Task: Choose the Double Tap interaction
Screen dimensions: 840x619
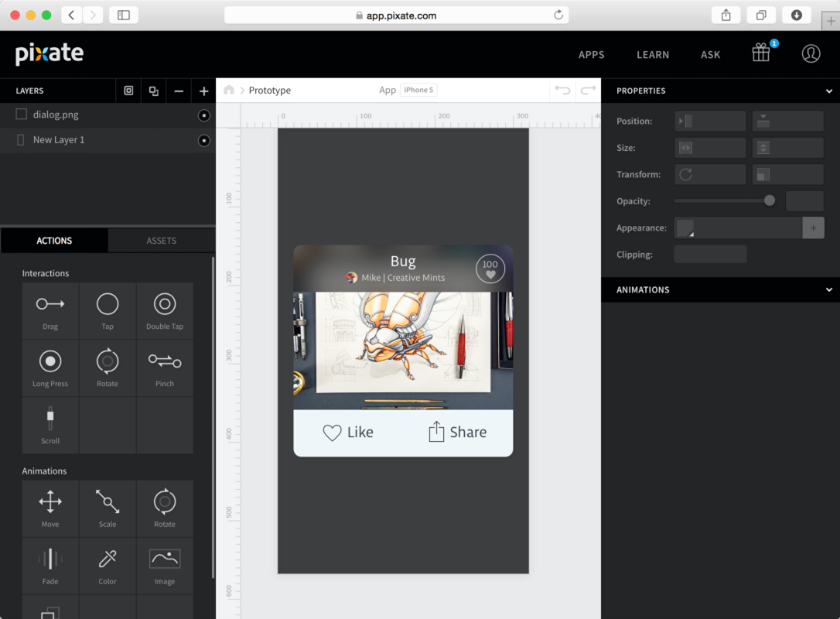Action: tap(165, 311)
